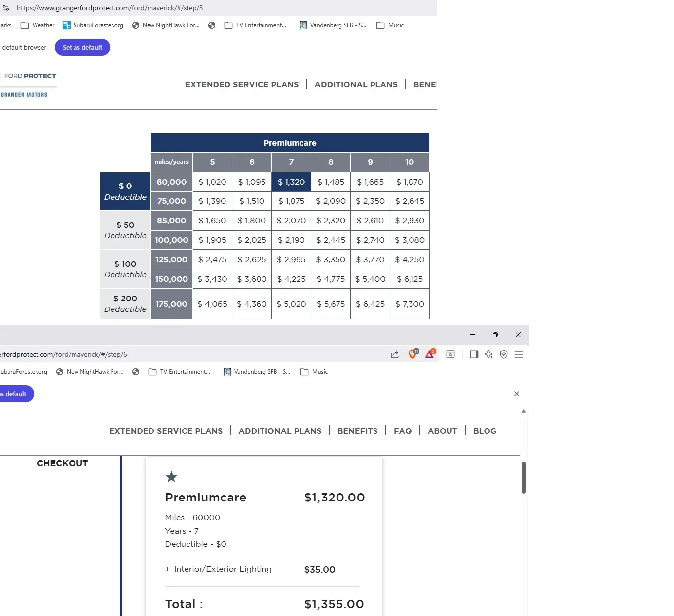Select the $ 6,125 price cell

pyautogui.click(x=410, y=279)
